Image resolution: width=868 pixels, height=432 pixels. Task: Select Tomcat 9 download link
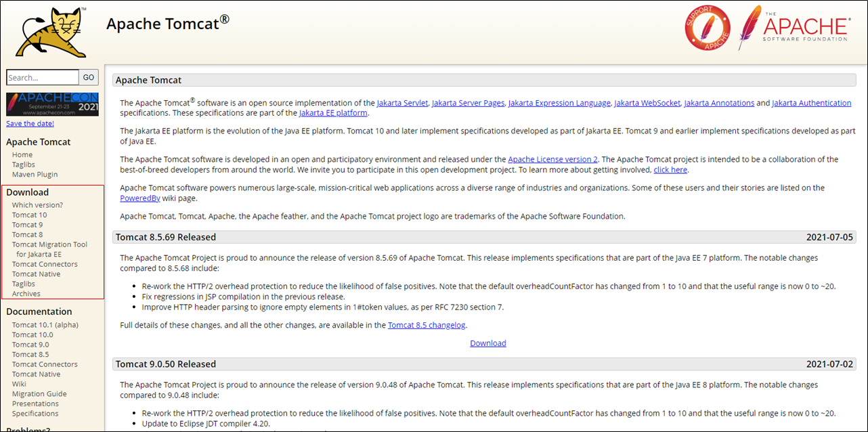pyautogui.click(x=28, y=225)
